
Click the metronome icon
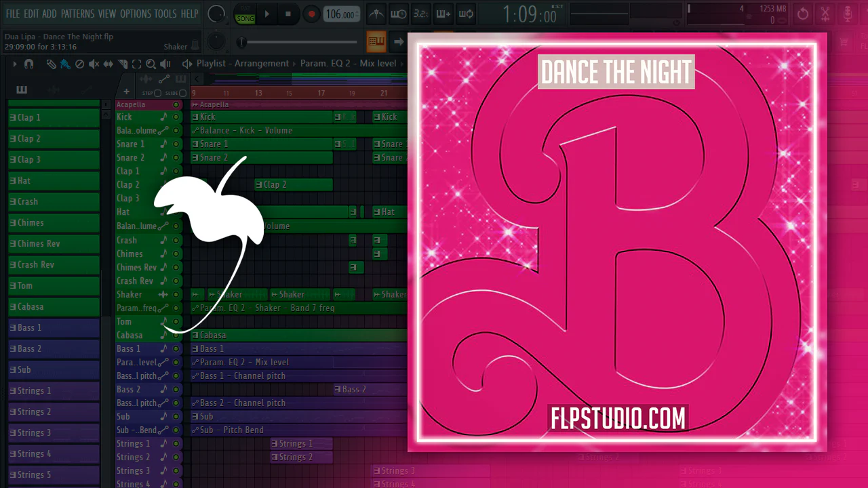(376, 14)
